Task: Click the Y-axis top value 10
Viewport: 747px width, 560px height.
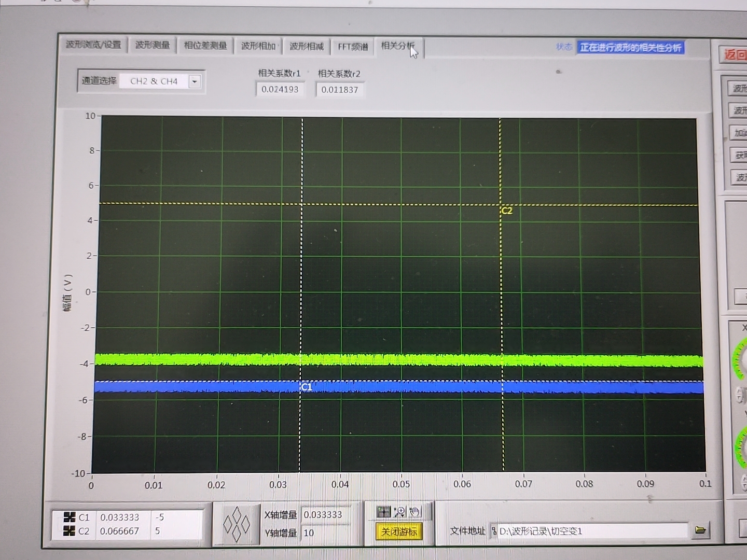Action: click(x=90, y=116)
